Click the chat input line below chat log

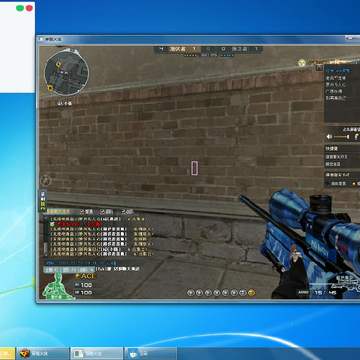[81, 263]
